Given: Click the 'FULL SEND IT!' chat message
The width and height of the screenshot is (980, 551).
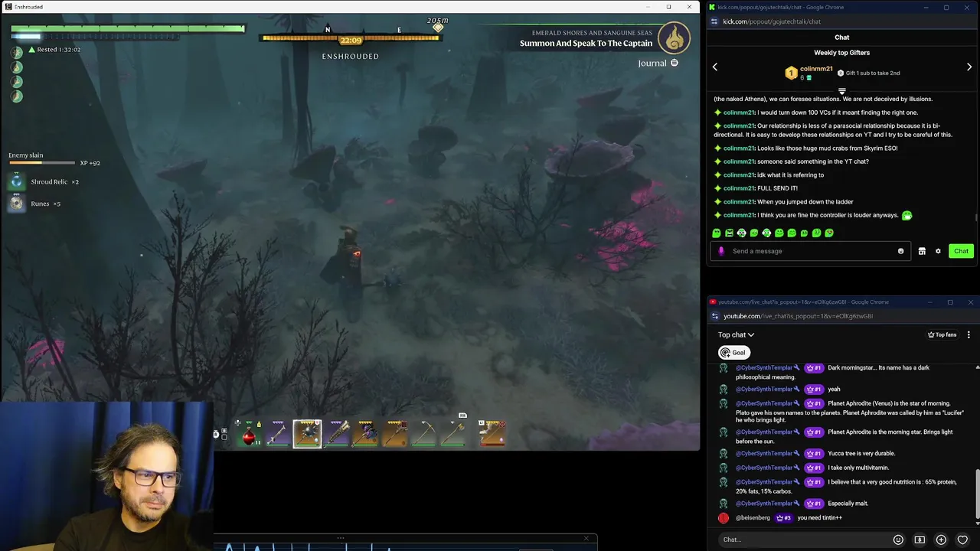Looking at the screenshot, I should point(777,188).
